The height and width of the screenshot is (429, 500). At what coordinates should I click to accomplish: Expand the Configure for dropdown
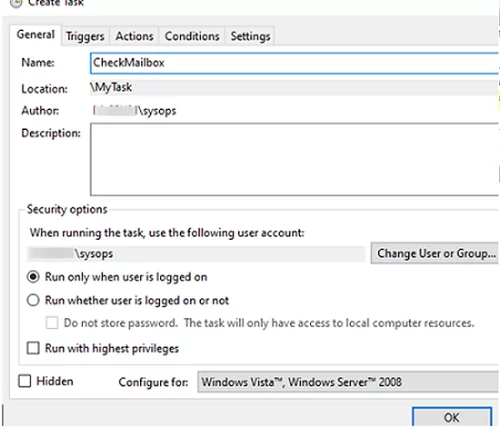(348, 382)
